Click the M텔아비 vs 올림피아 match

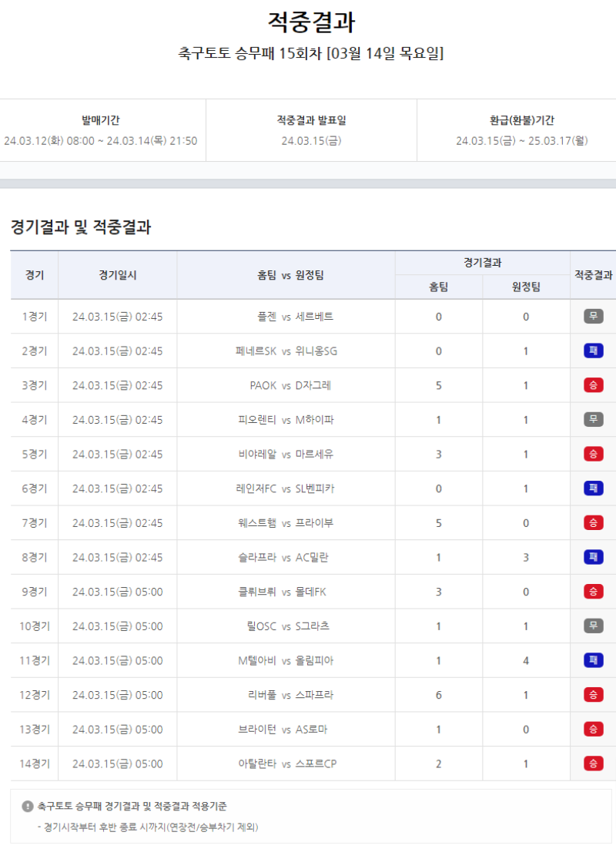coord(286,660)
